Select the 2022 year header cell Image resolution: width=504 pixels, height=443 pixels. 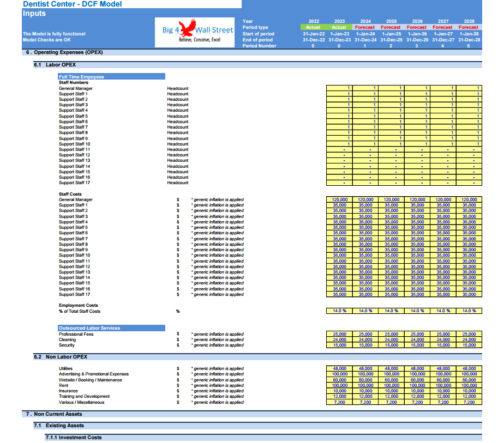[314, 21]
